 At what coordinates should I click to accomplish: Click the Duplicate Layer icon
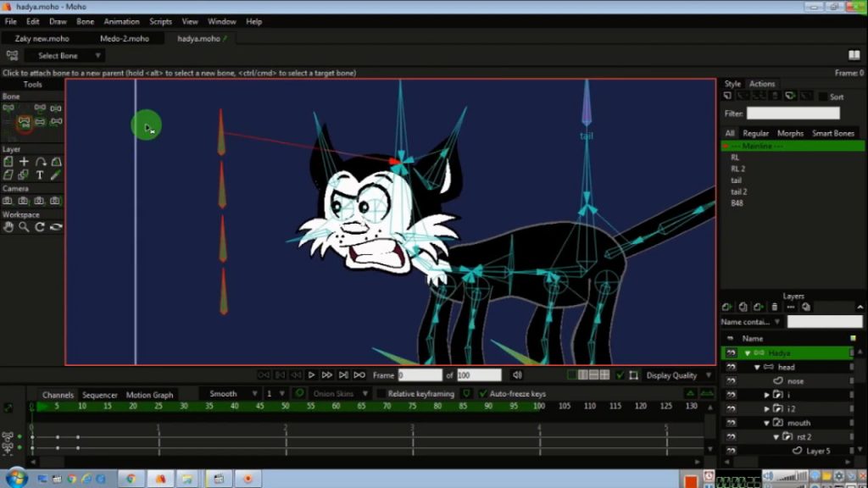[743, 307]
